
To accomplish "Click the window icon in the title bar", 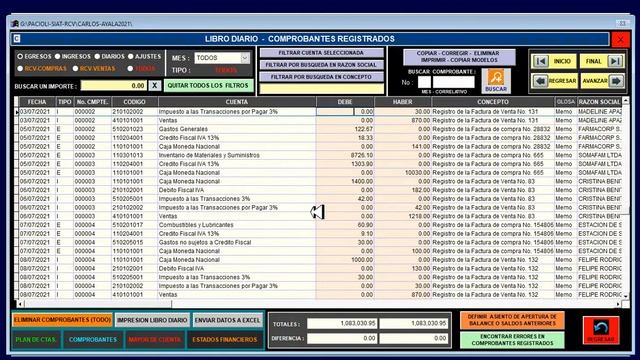I will point(16,24).
